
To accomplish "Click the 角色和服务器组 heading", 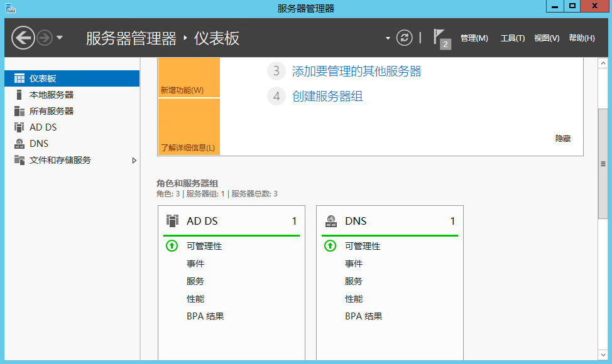I will click(x=187, y=183).
